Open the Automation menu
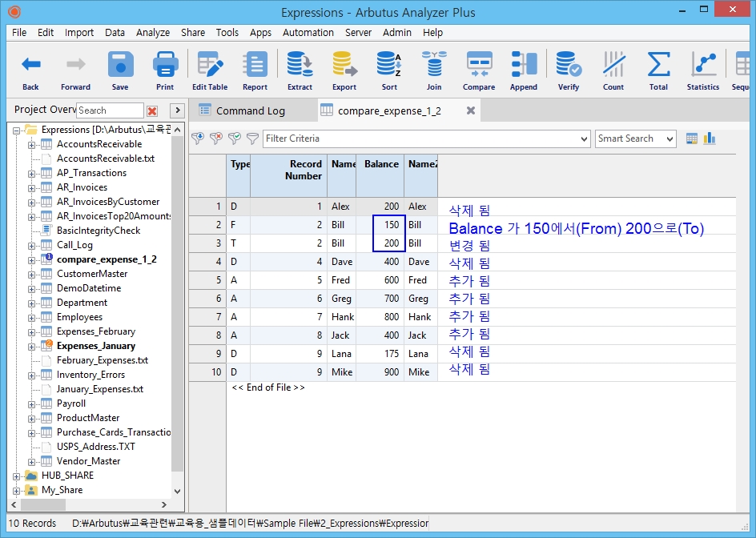The width and height of the screenshot is (756, 538). (308, 32)
